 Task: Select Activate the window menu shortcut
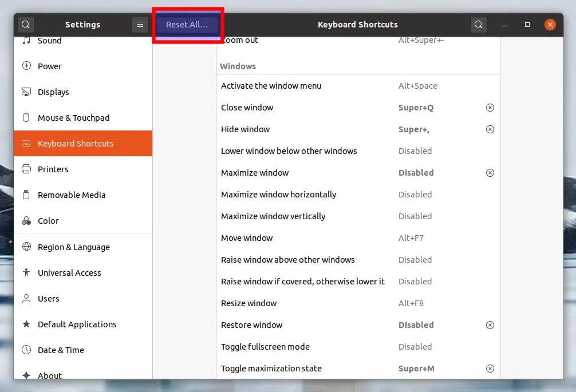point(357,86)
